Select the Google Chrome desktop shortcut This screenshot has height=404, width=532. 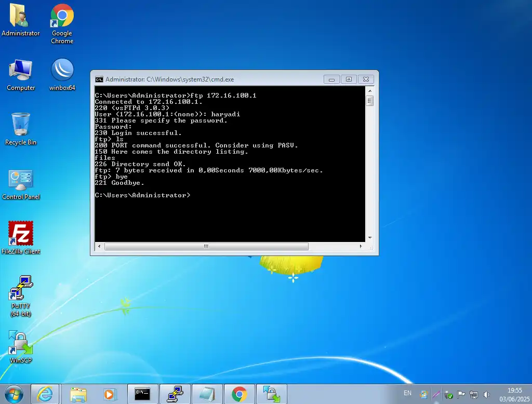[62, 16]
